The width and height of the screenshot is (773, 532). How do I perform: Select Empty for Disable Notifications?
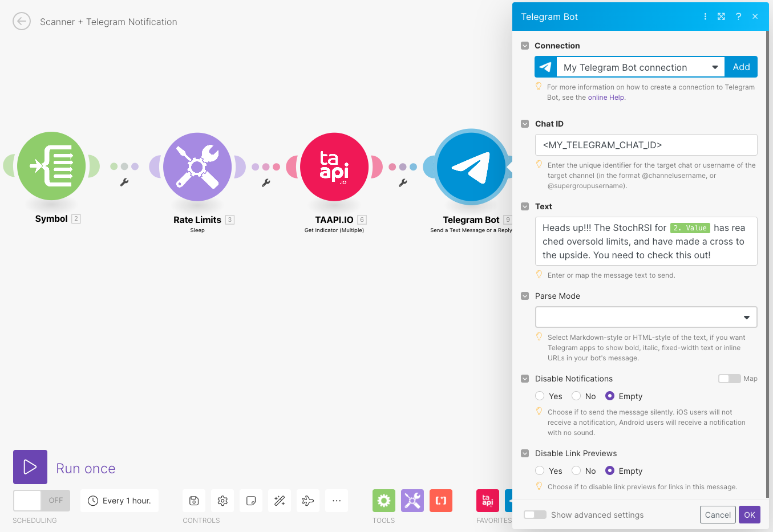tap(609, 396)
